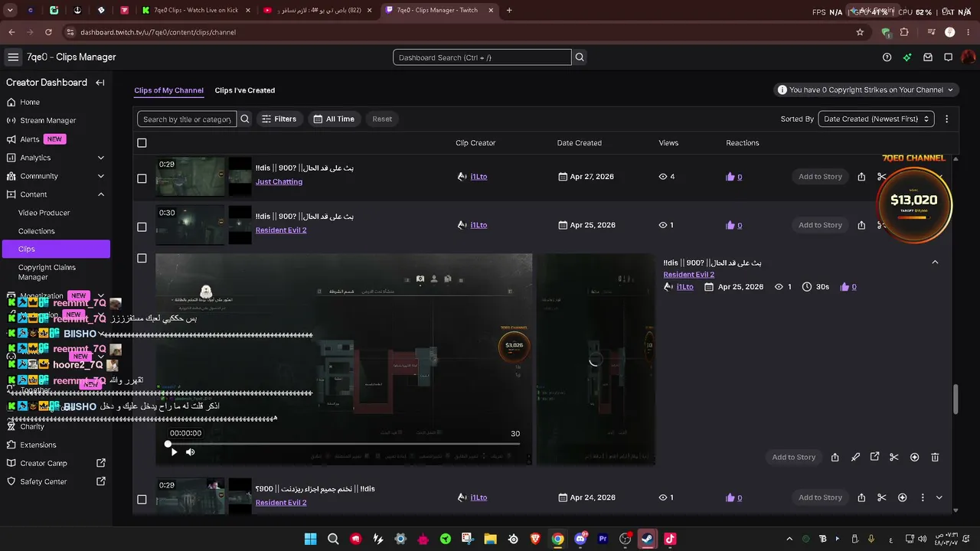Switch to Clips I've Created tab
This screenshot has width=980, height=551.
245,90
